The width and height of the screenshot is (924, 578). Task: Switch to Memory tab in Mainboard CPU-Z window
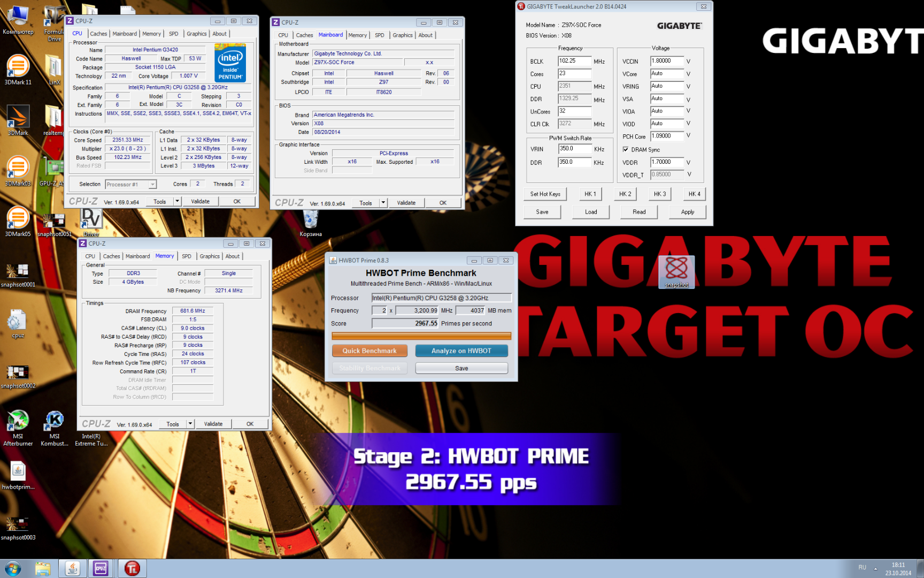(x=358, y=35)
